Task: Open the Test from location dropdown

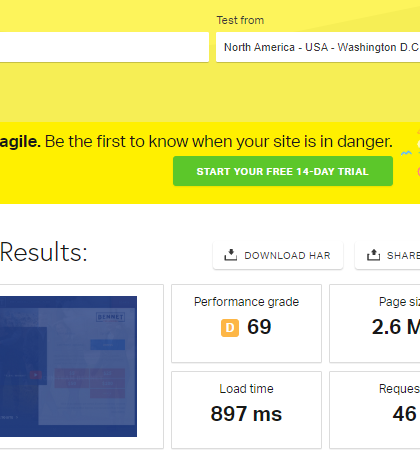Action: 318,47
